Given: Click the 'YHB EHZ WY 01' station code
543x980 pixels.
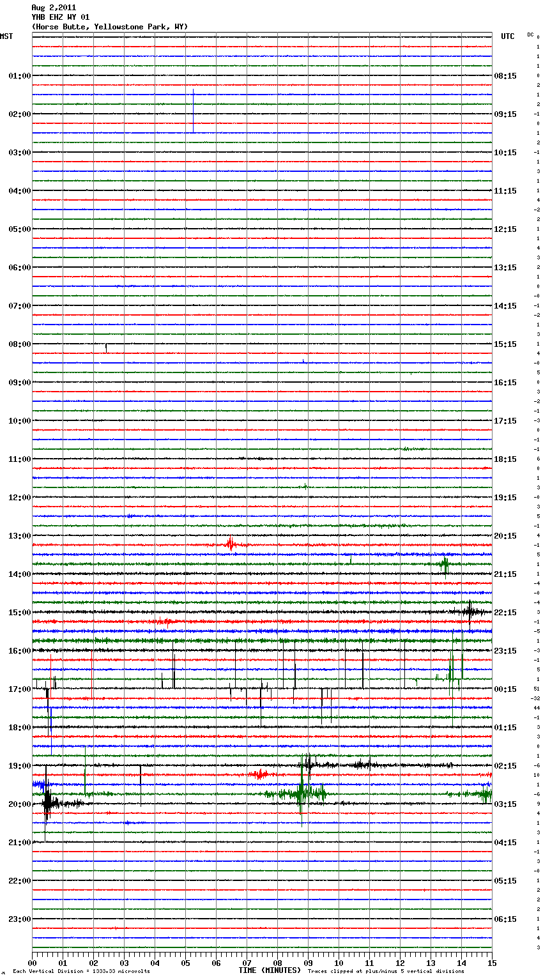Looking at the screenshot, I should pyautogui.click(x=60, y=17).
